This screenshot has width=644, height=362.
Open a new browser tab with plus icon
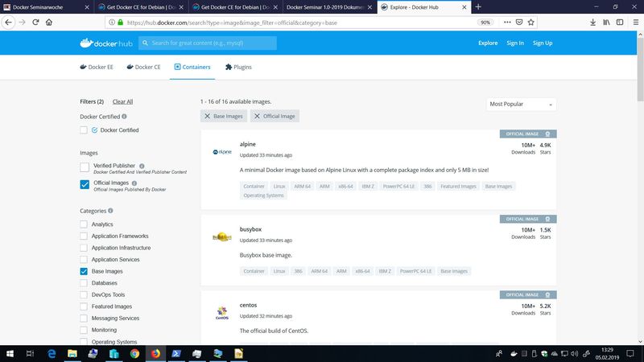478,7
